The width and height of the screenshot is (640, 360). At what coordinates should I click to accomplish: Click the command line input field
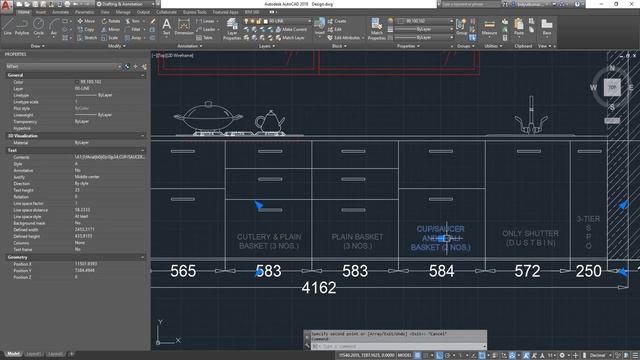tap(398, 347)
